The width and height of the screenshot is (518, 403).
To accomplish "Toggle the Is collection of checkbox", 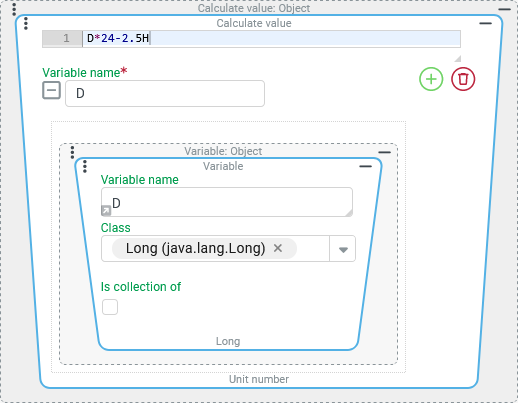I will (110, 307).
